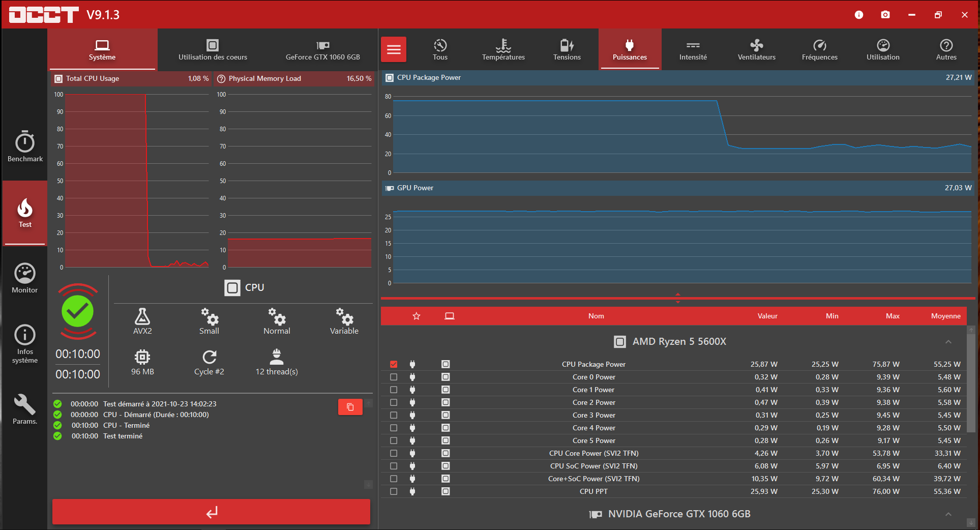Select the Small data set option
Screen dimensions: 980x530
click(x=209, y=321)
